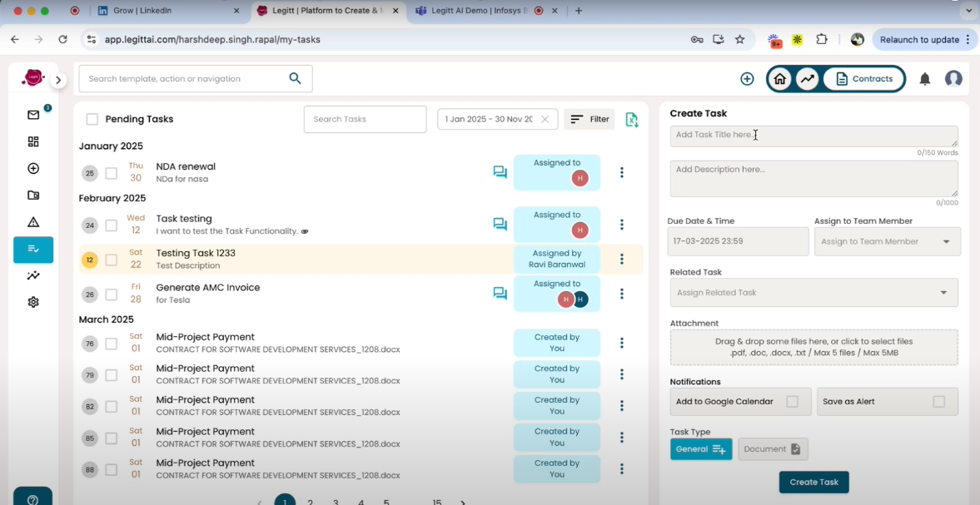Switch to the Grow | LinkedIn browser tab
Screen dimensions: 980x505
click(x=167, y=11)
